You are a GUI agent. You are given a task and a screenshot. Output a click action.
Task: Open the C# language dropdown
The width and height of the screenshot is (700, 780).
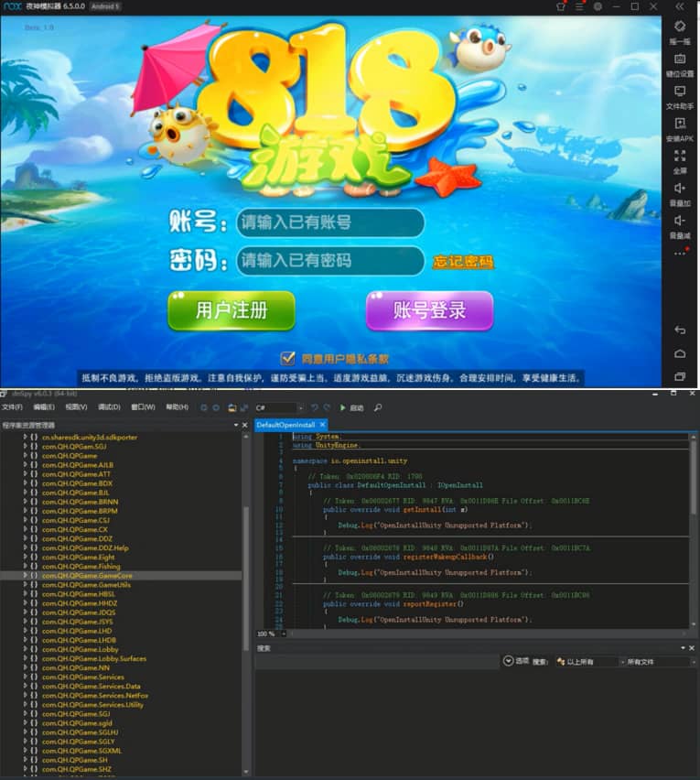click(x=279, y=407)
